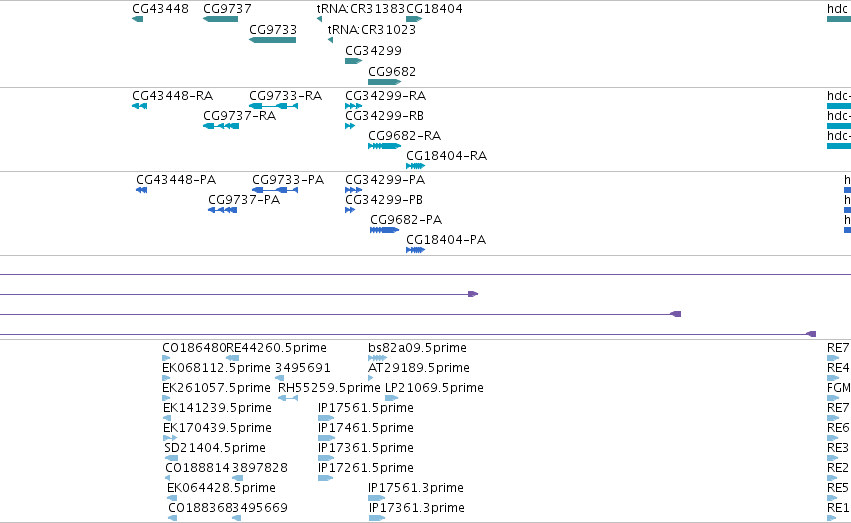851x523 pixels.
Task: Open the bs82a09.5prime EST label
Action: tap(417, 348)
